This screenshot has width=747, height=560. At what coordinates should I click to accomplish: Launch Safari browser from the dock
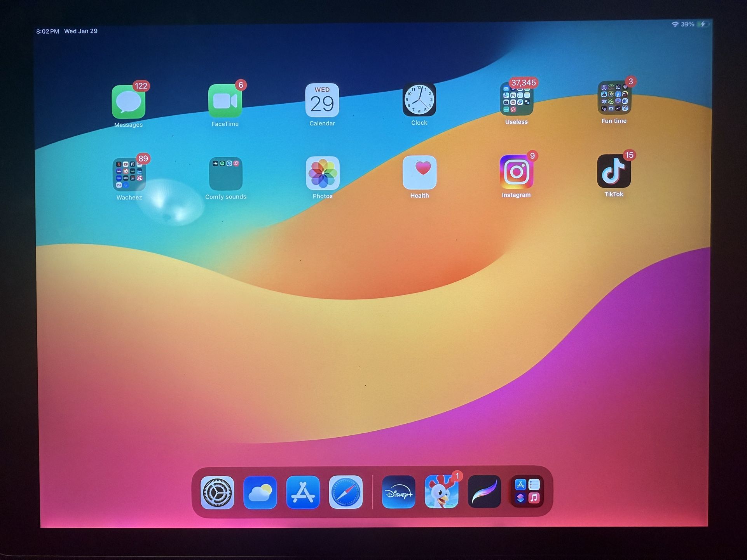coord(346,493)
